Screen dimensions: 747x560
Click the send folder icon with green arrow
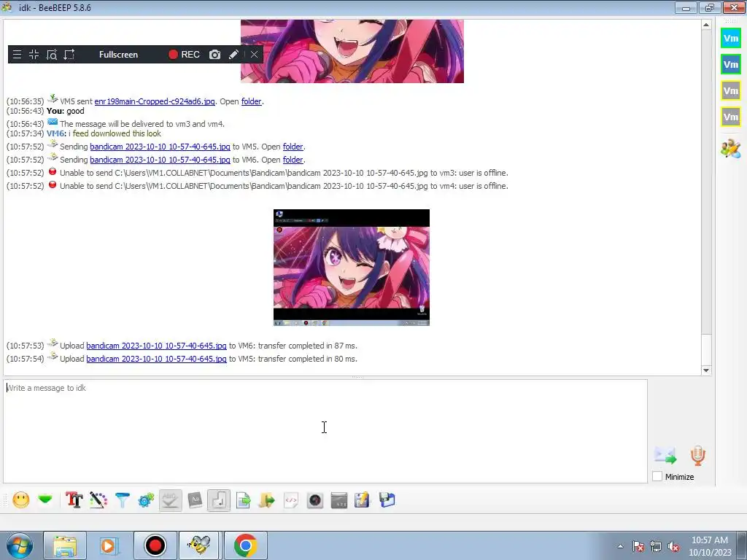click(x=267, y=500)
